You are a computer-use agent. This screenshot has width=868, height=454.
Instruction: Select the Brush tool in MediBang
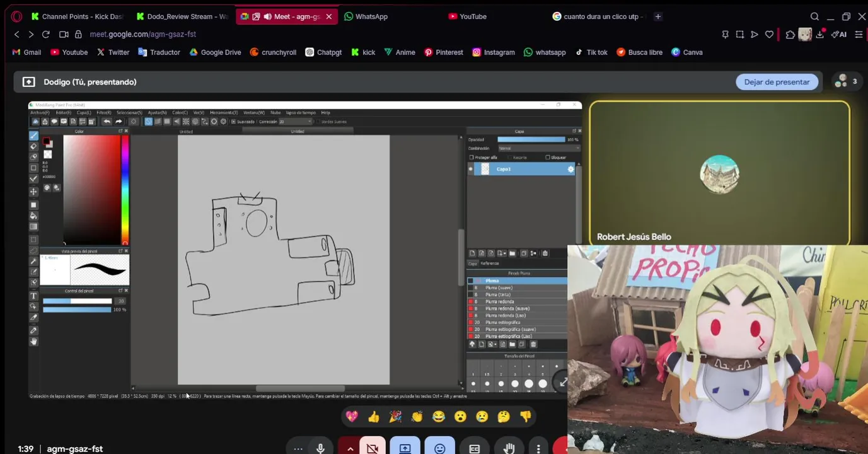(x=33, y=136)
